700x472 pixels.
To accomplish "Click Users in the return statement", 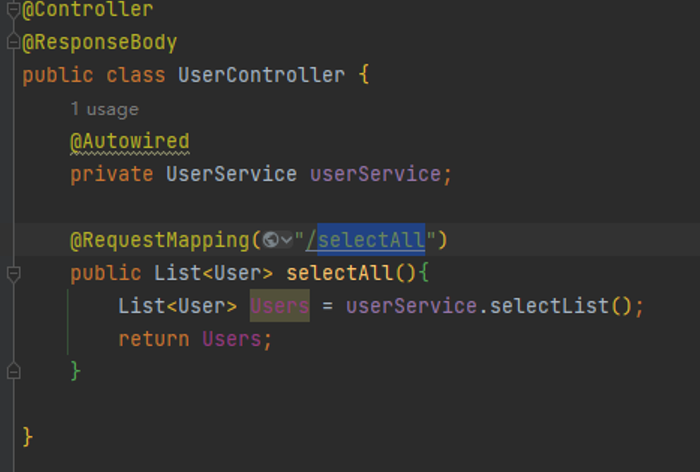I will [233, 339].
